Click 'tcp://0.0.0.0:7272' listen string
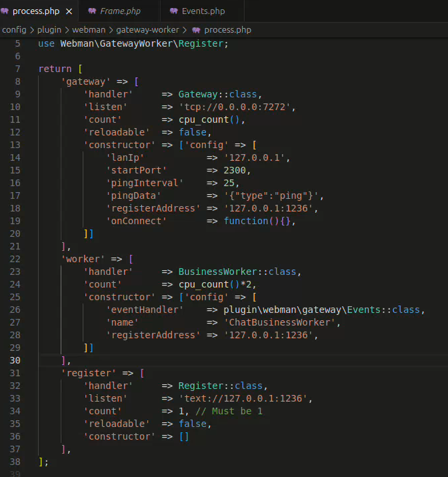This screenshot has width=448, height=477. click(235, 107)
